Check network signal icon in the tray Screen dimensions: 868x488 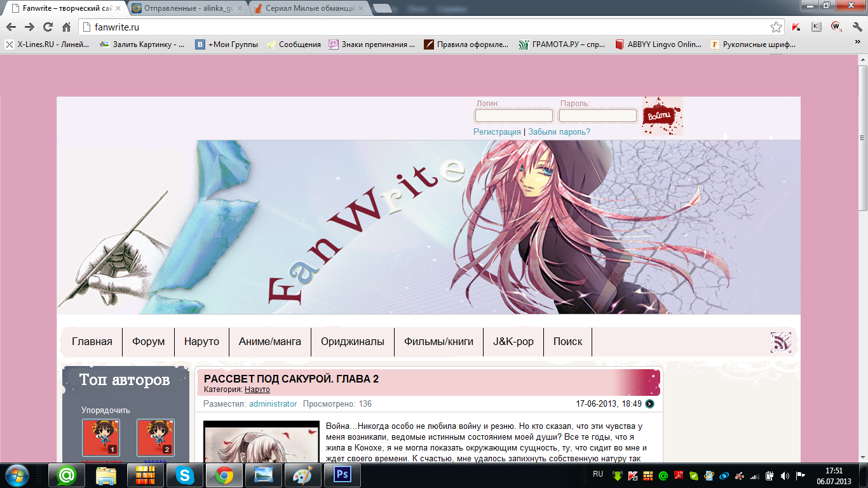click(754, 475)
